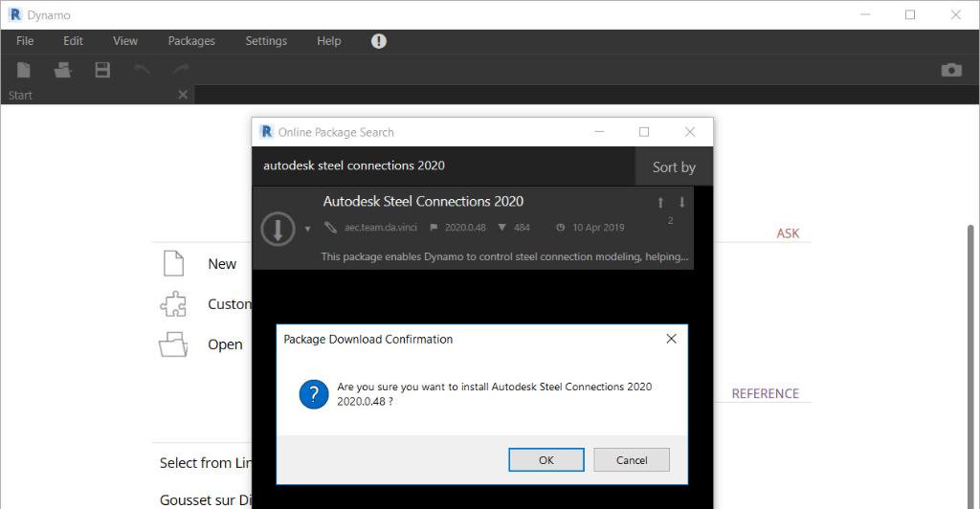Click the Redo arrow icon
This screenshot has width=980, height=509.
(181, 69)
